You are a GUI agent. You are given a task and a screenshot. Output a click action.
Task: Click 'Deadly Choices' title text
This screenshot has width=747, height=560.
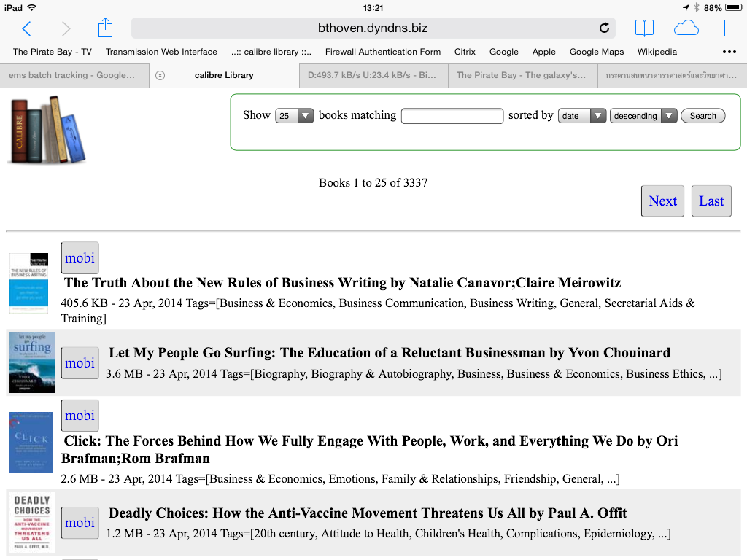pyautogui.click(x=368, y=513)
